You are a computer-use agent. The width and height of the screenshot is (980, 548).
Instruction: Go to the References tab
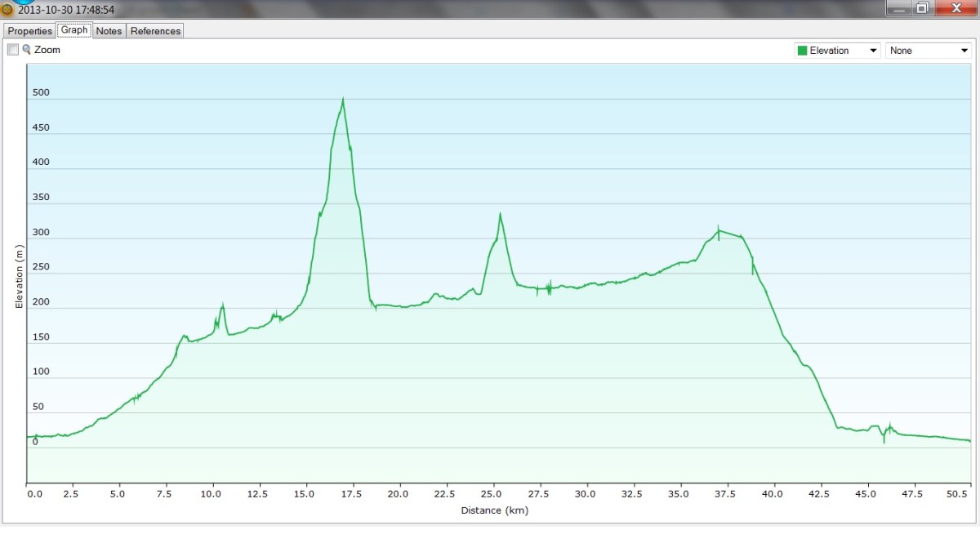pos(155,31)
